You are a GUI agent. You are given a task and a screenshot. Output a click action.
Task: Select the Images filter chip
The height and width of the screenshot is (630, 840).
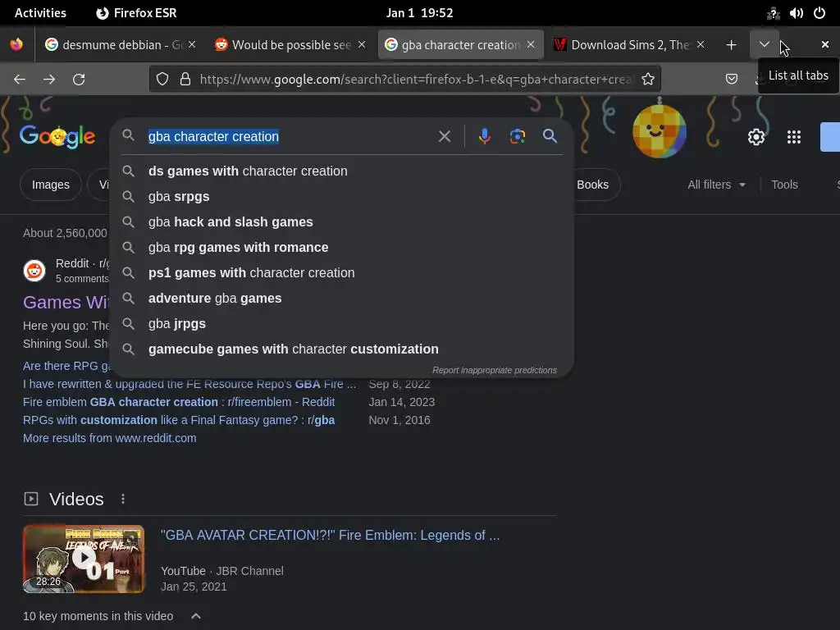pos(50,185)
